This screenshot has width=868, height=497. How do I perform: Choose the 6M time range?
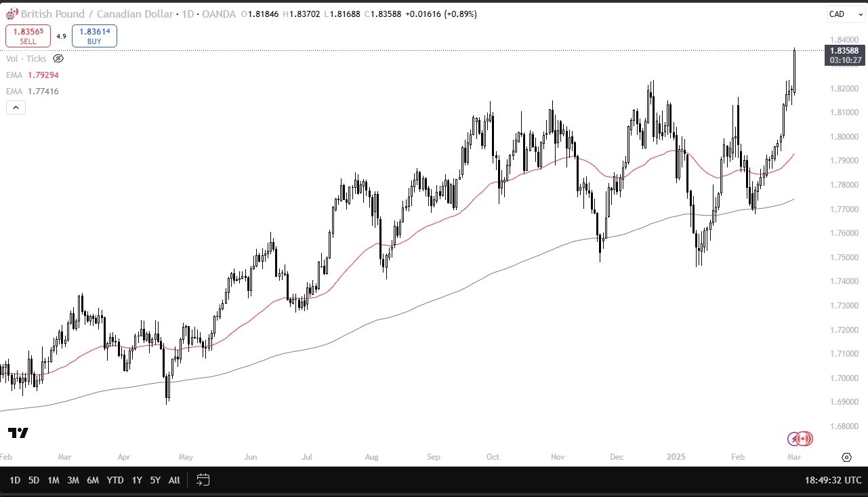(x=93, y=480)
